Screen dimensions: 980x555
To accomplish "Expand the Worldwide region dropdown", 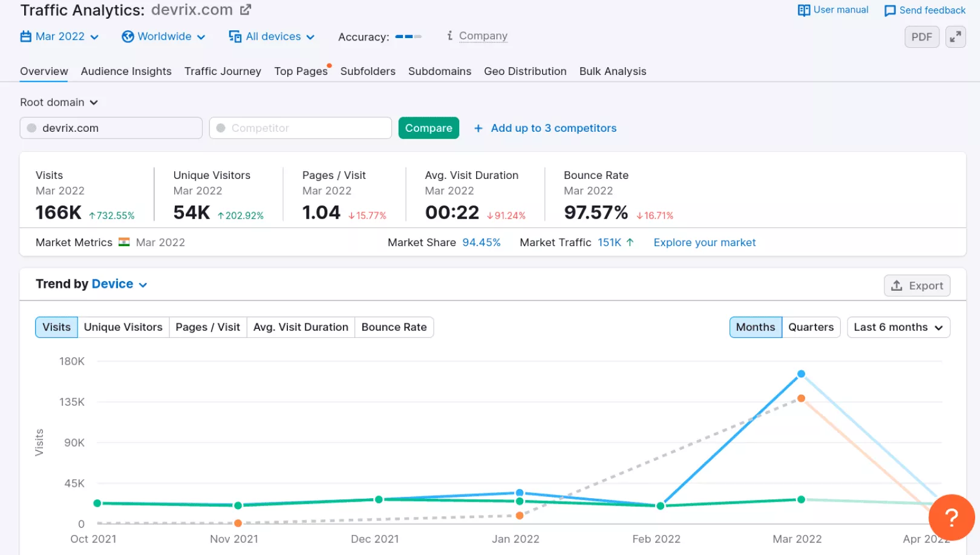I will [163, 36].
